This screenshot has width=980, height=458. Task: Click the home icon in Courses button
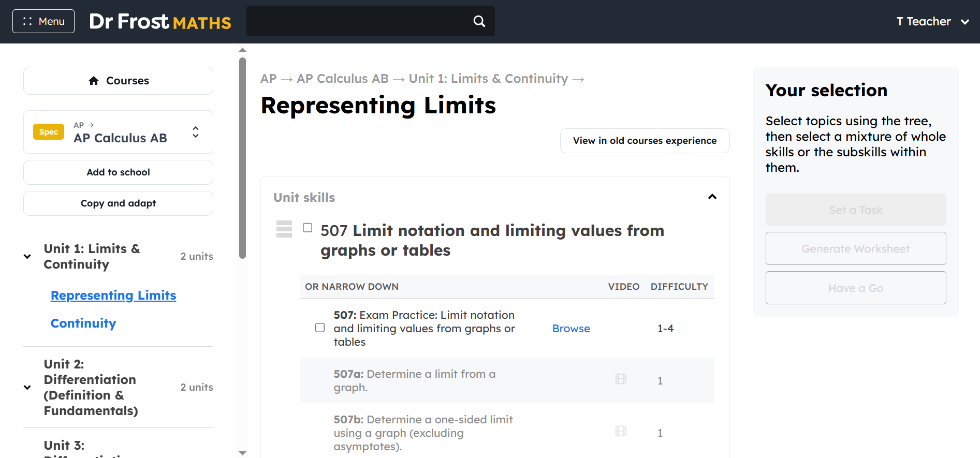(x=94, y=81)
